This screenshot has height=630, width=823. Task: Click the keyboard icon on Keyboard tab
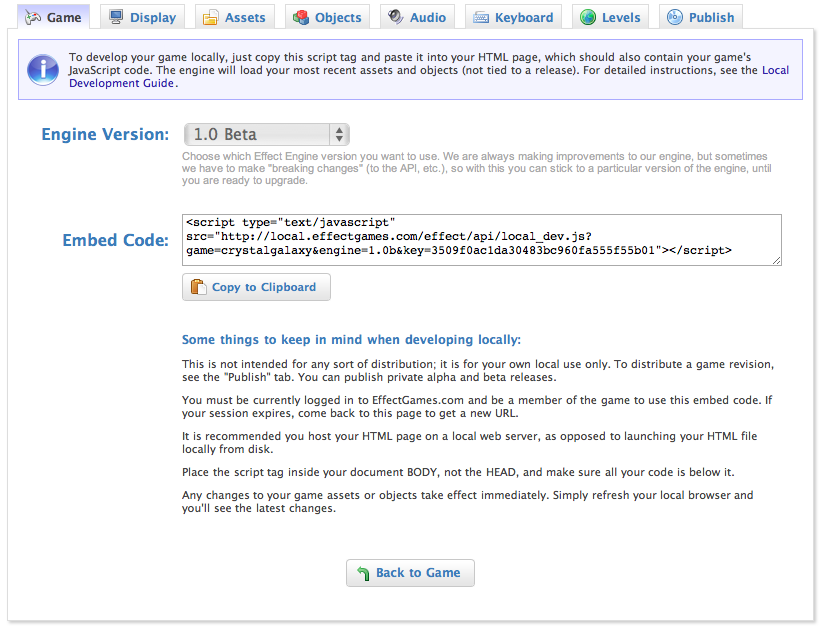click(480, 17)
